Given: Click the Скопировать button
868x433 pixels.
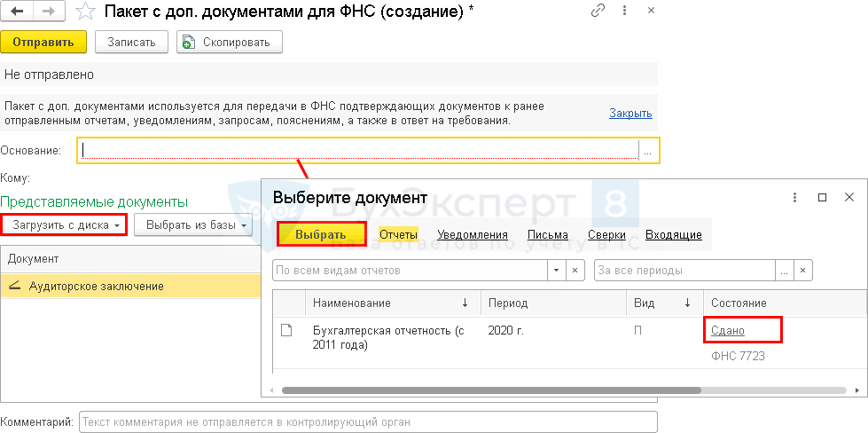Looking at the screenshot, I should tap(230, 42).
